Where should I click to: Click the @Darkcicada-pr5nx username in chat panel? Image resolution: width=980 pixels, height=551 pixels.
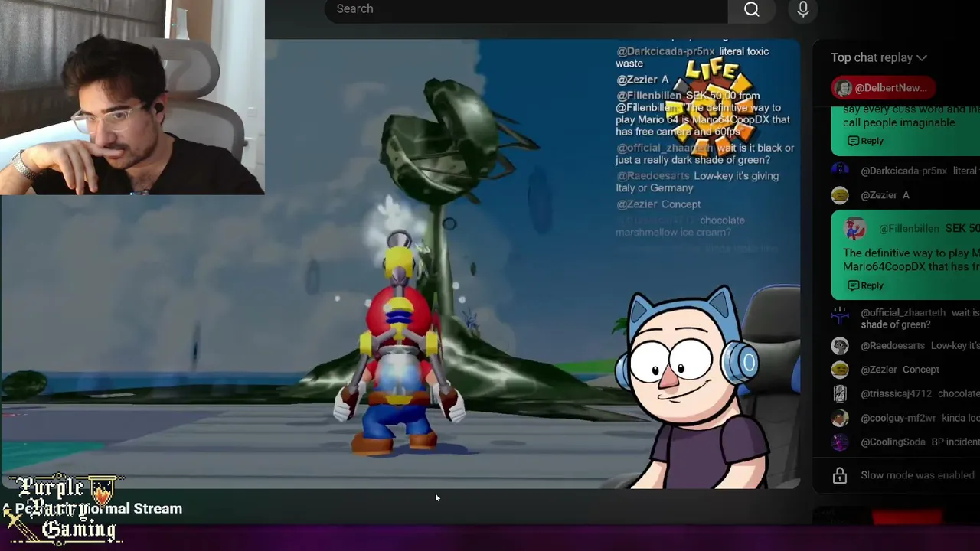point(903,171)
